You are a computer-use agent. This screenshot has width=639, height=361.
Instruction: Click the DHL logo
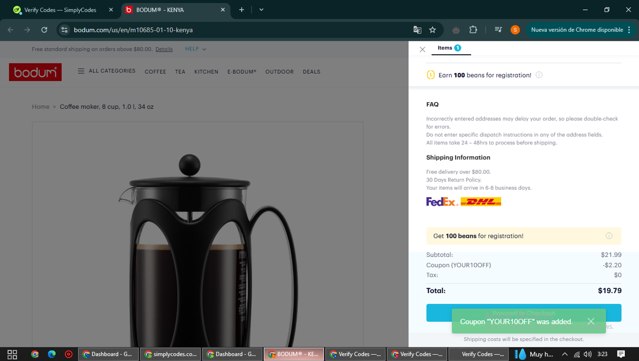click(481, 202)
